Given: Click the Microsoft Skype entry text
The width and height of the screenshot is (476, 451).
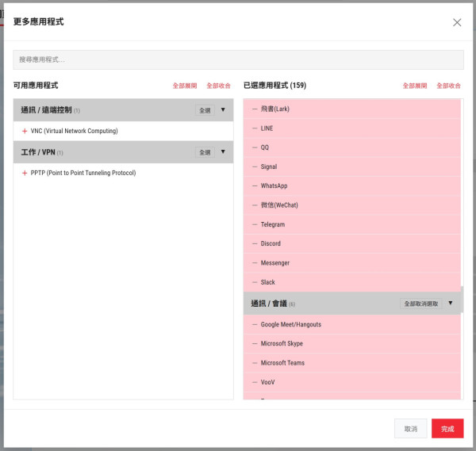Looking at the screenshot, I should 282,344.
